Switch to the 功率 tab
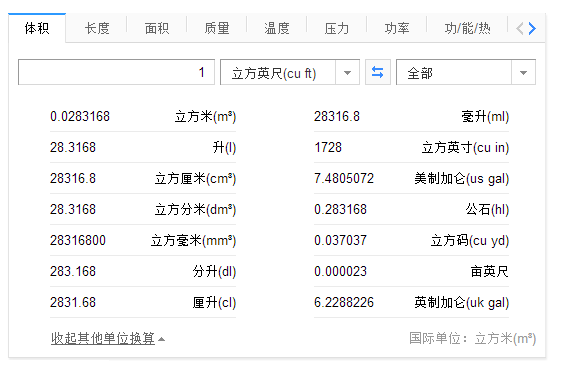Image resolution: width=562 pixels, height=379 pixels. [396, 28]
